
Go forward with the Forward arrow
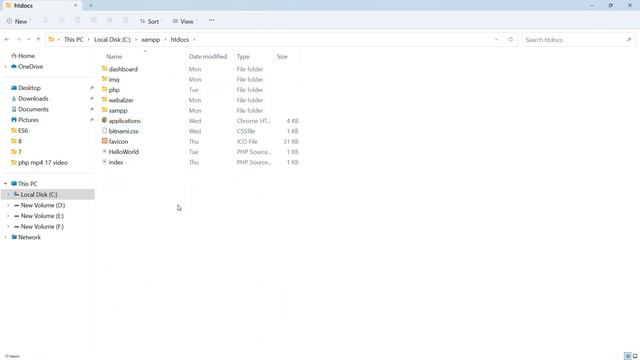point(19,40)
